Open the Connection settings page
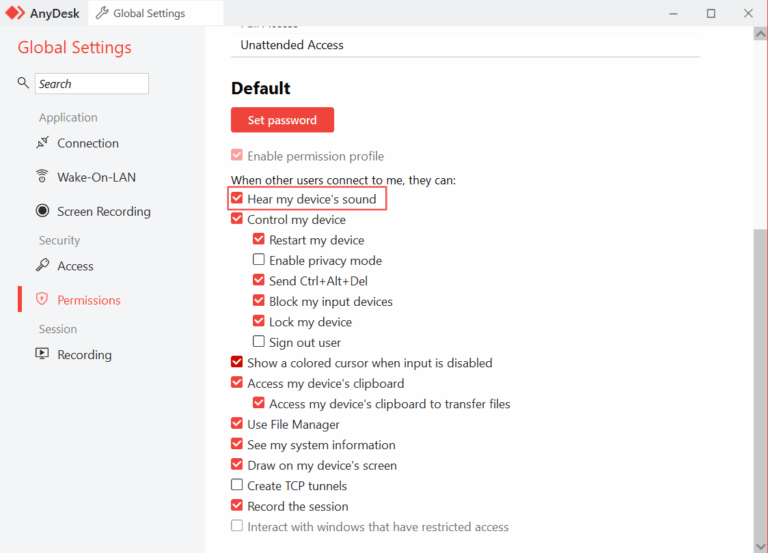 pyautogui.click(x=88, y=143)
